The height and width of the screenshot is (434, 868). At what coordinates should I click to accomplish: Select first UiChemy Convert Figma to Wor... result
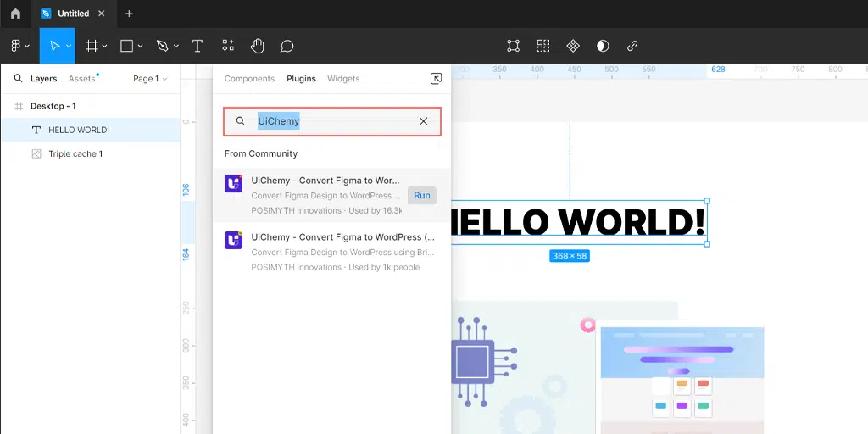(332, 195)
